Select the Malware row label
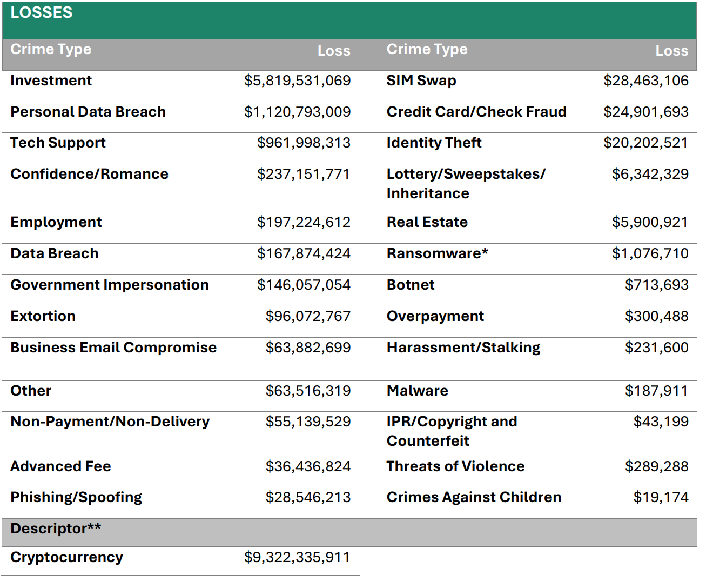This screenshot has height=588, width=713. [418, 391]
